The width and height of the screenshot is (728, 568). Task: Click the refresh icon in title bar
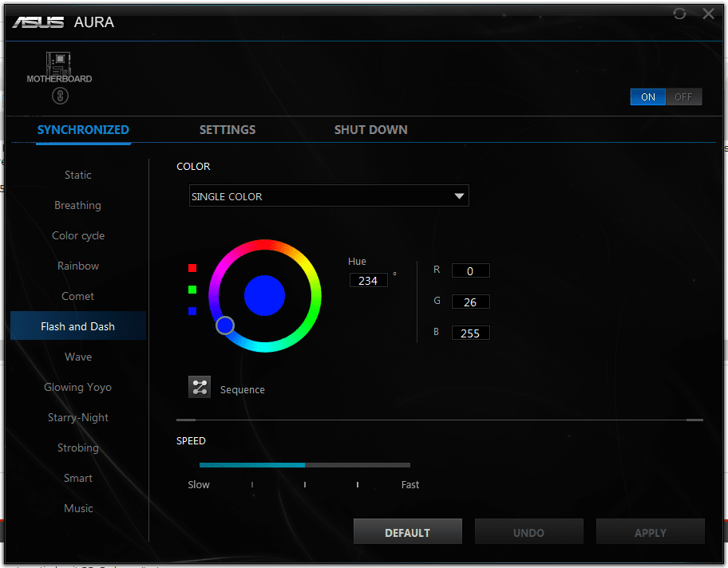679,14
